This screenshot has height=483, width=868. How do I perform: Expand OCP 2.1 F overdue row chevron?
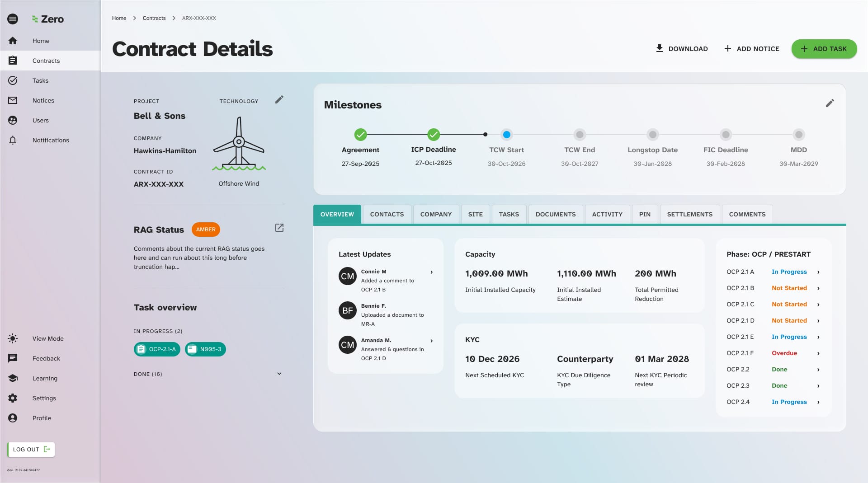[818, 353]
